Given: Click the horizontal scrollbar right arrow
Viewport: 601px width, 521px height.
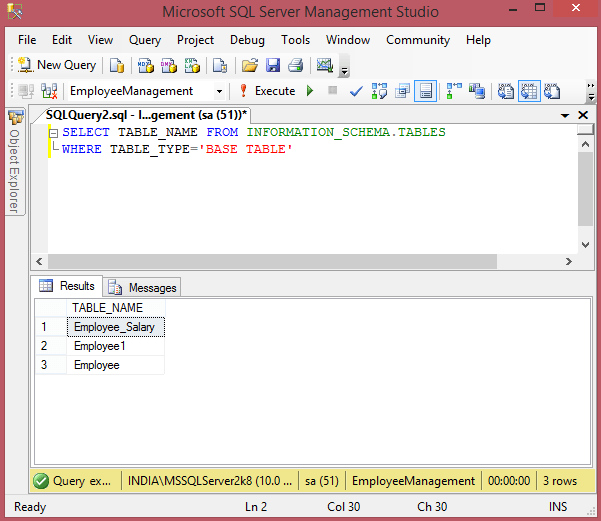Looking at the screenshot, I should click(569, 261).
